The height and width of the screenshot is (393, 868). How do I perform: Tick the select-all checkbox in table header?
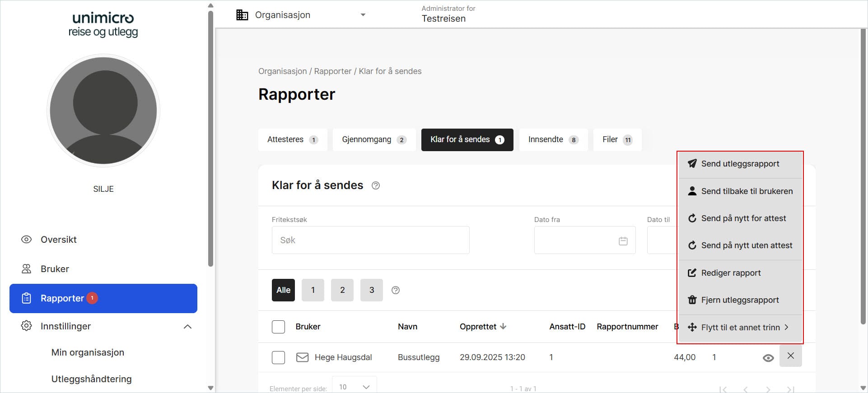click(278, 327)
